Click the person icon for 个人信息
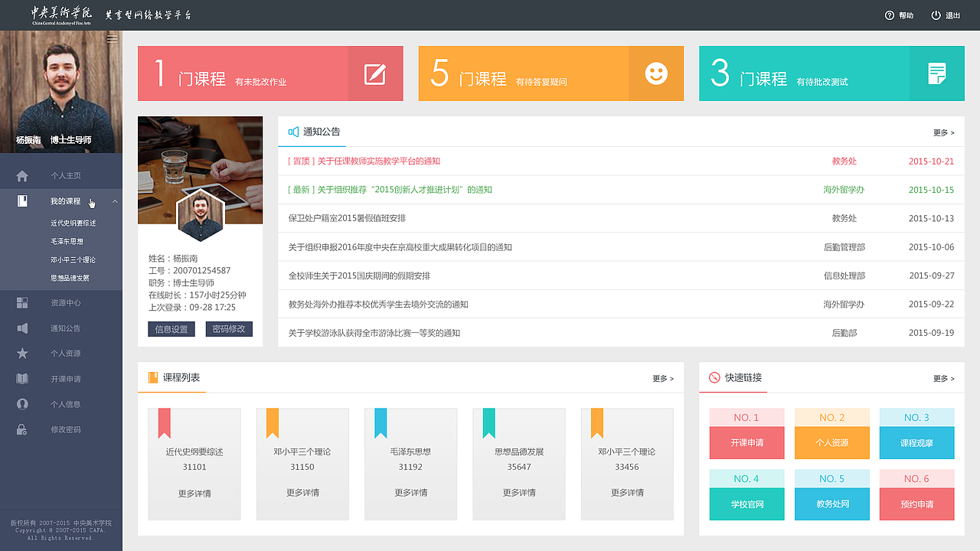 click(22, 404)
